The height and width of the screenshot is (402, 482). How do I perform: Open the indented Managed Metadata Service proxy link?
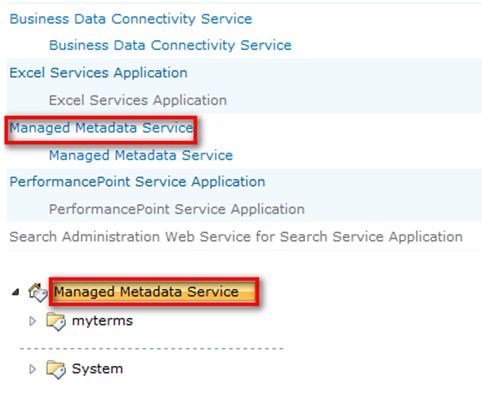click(141, 155)
